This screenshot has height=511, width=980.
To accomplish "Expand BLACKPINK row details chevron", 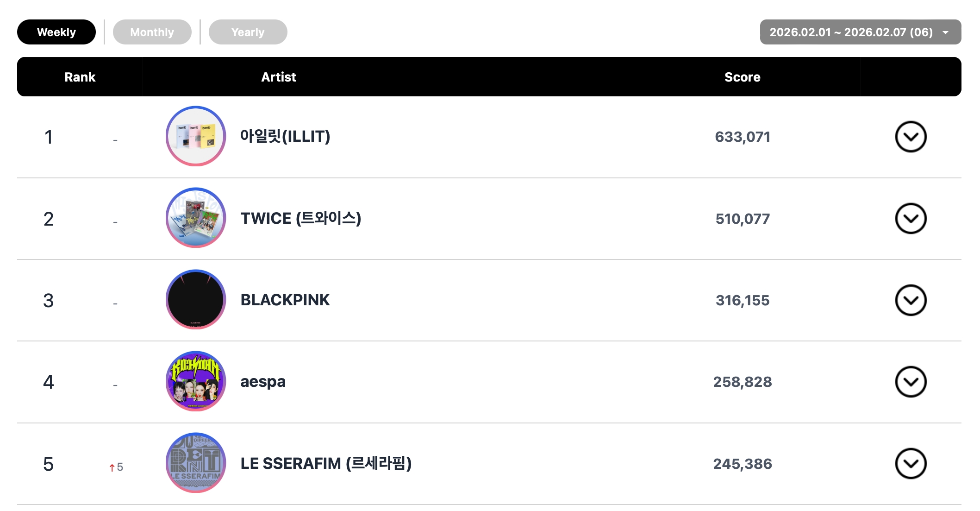I will tap(910, 300).
